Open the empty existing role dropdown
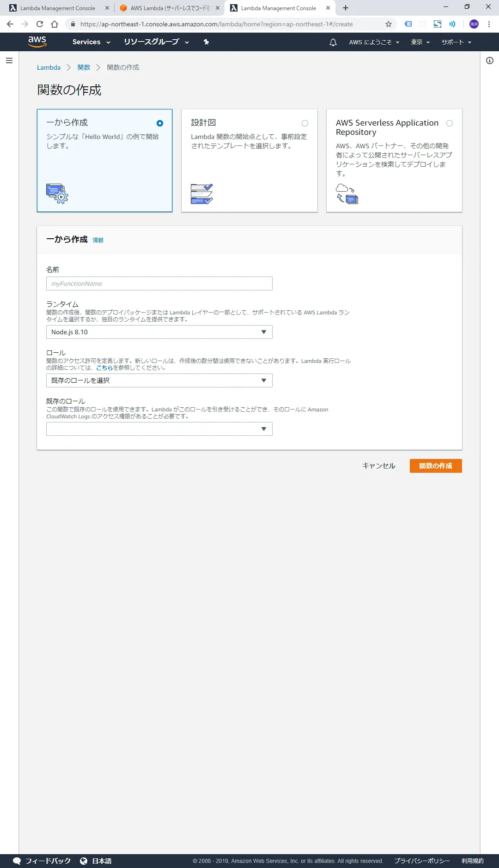The image size is (499, 868). click(159, 429)
